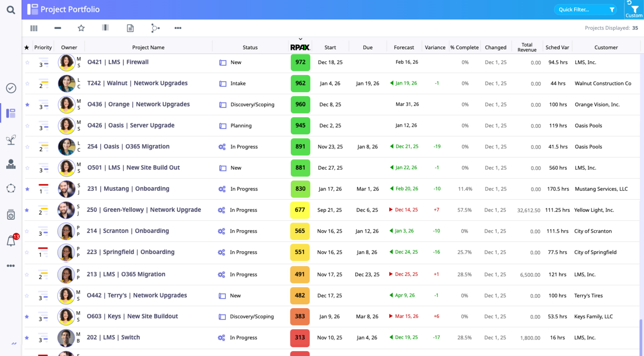
Task: Unstar the 231 Mustang Onboarding project
Action: click(27, 189)
